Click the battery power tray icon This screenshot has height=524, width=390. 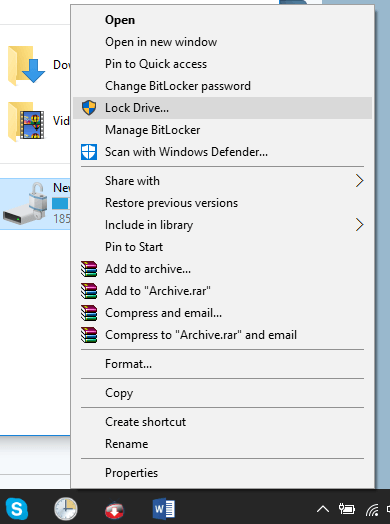[x=347, y=509]
